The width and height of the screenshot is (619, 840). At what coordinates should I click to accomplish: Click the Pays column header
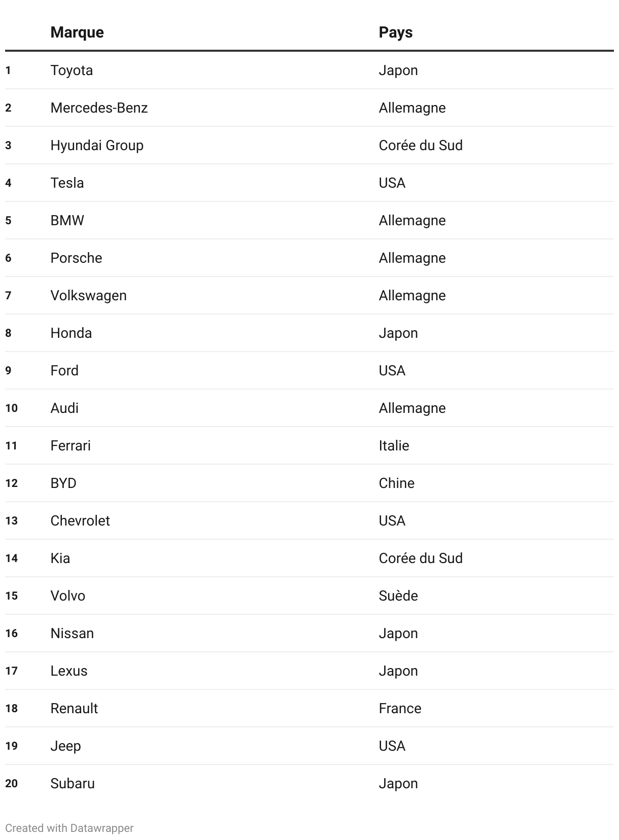(395, 32)
